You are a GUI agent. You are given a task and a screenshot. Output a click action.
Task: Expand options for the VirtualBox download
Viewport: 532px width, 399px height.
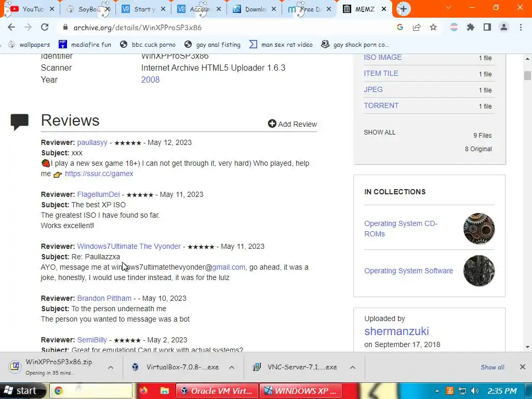[x=232, y=367]
